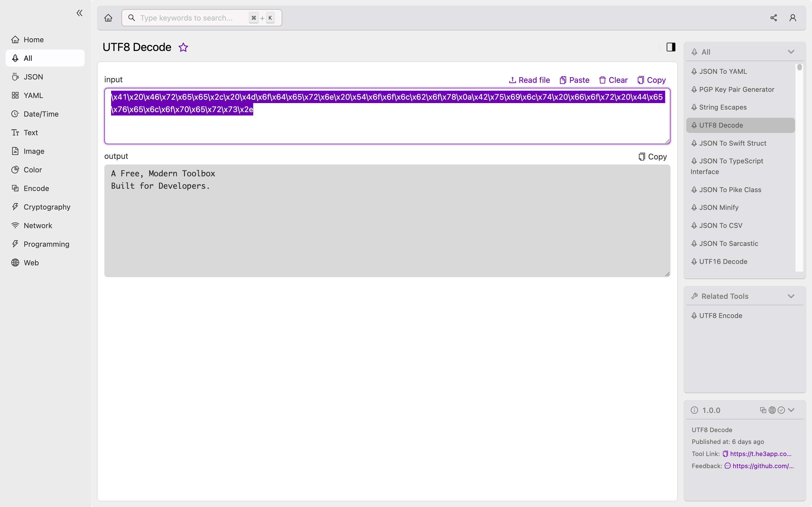812x507 pixels.
Task: Click the collapse sidebar toggle arrow
Action: (80, 13)
